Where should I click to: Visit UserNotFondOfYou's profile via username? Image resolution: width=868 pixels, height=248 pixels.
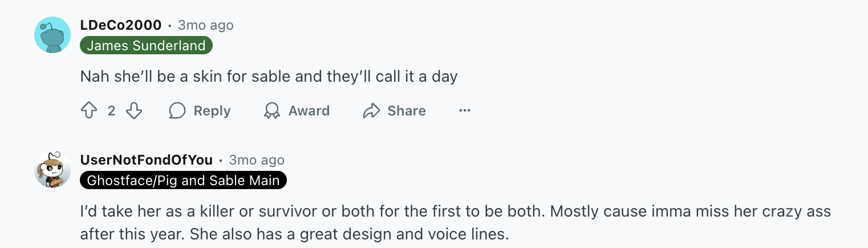click(x=147, y=160)
